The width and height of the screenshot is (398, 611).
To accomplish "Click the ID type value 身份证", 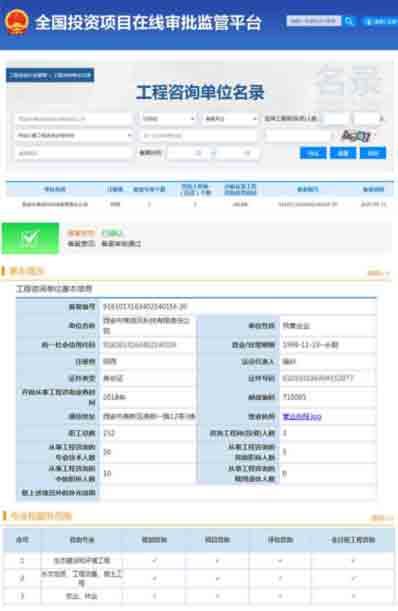I will click(x=113, y=378).
